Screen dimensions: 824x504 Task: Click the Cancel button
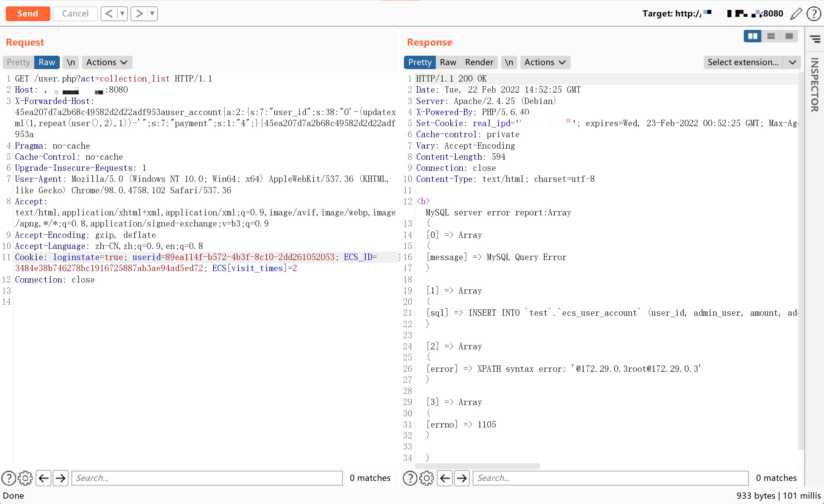pos(75,14)
